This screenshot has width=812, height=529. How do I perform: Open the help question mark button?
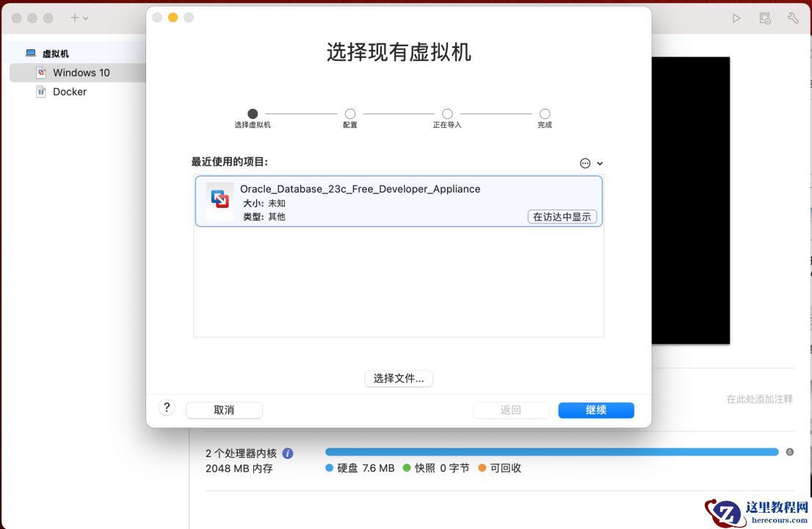click(x=167, y=408)
